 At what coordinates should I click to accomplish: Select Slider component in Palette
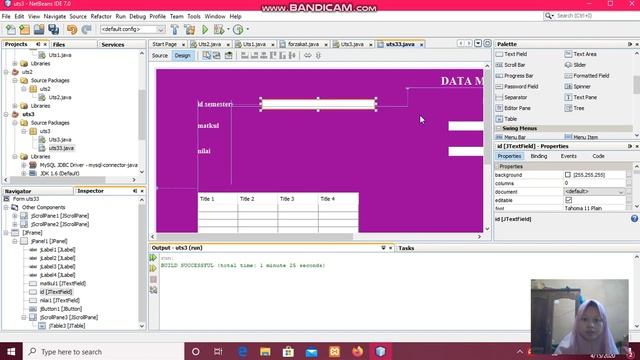click(576, 65)
